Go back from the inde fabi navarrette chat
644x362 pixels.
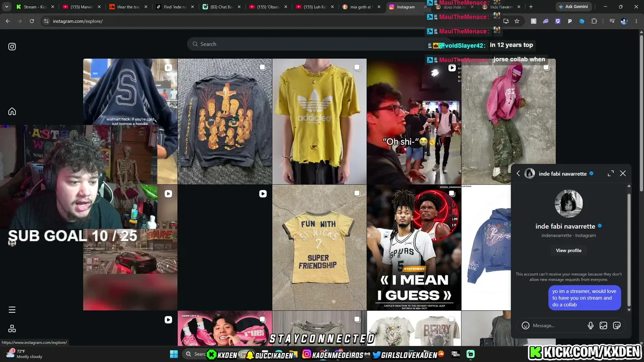(x=518, y=173)
